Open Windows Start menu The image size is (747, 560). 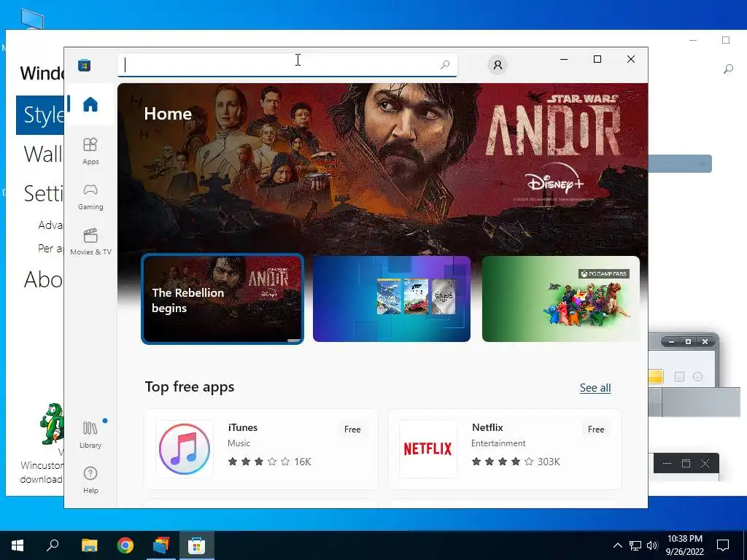tap(18, 545)
